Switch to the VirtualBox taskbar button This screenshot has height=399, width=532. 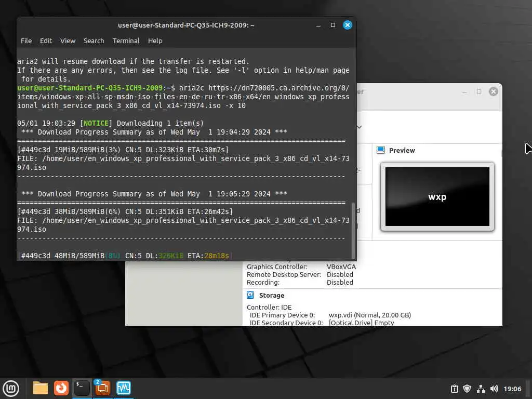[102, 388]
